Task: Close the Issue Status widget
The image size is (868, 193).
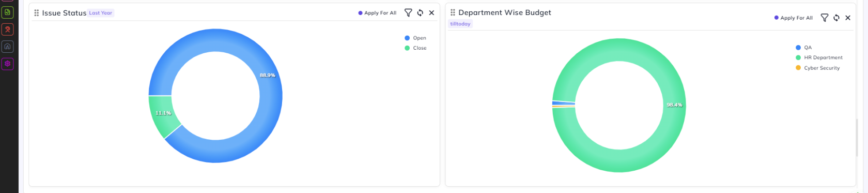Action: (431, 13)
